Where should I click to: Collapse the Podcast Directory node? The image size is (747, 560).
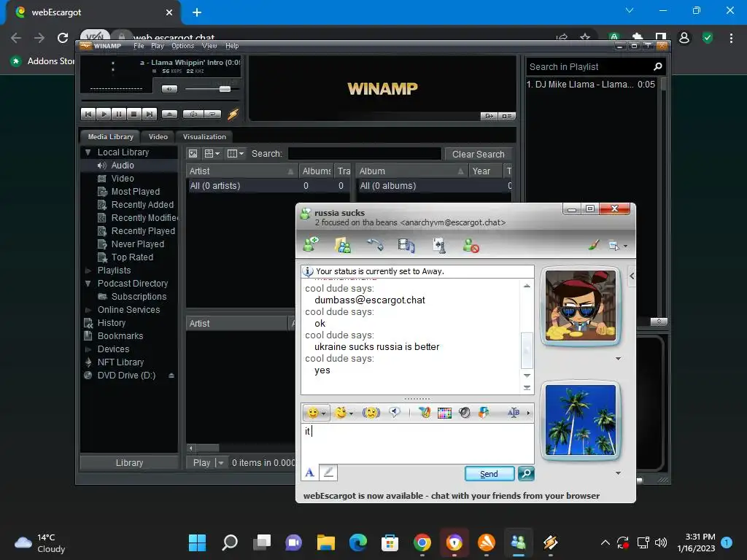[88, 284]
